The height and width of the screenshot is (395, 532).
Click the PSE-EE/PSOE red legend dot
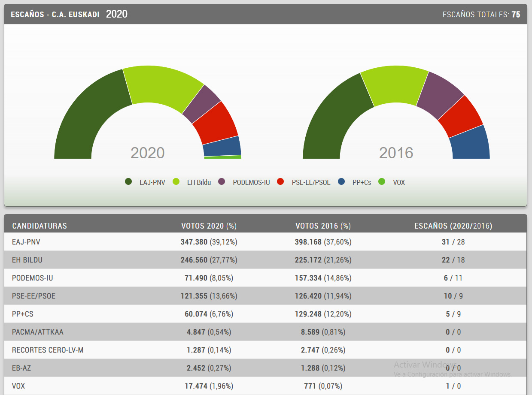click(x=281, y=182)
